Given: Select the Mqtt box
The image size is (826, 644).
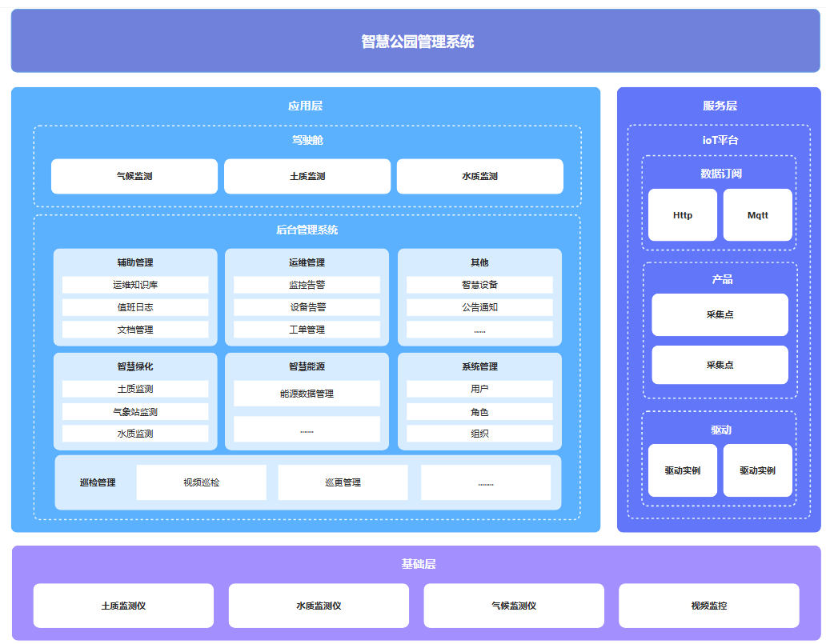Looking at the screenshot, I should pos(757,215).
